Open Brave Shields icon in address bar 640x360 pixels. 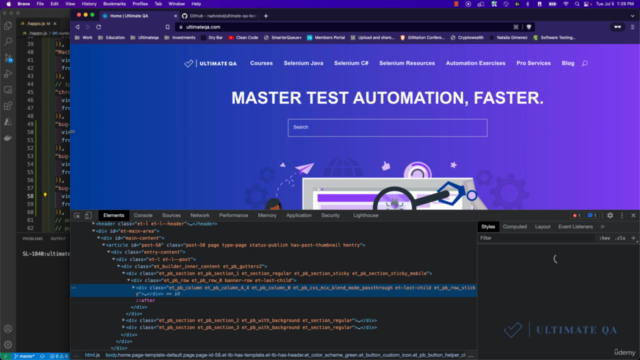pyautogui.click(x=529, y=27)
